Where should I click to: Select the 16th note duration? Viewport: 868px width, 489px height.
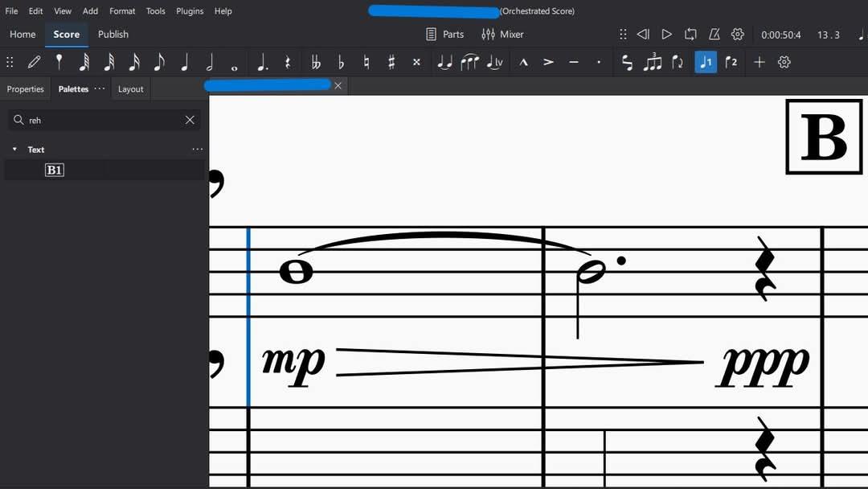[134, 62]
